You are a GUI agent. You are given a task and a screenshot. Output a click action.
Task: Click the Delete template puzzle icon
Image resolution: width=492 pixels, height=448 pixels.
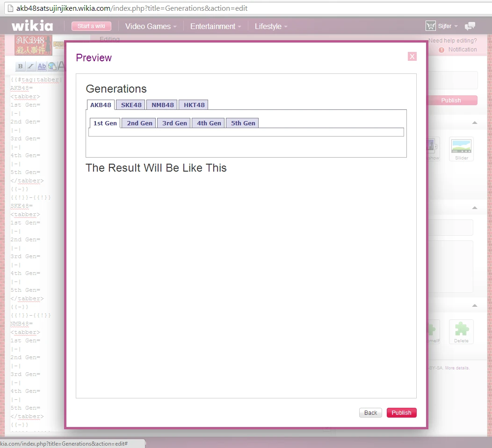[461, 332]
